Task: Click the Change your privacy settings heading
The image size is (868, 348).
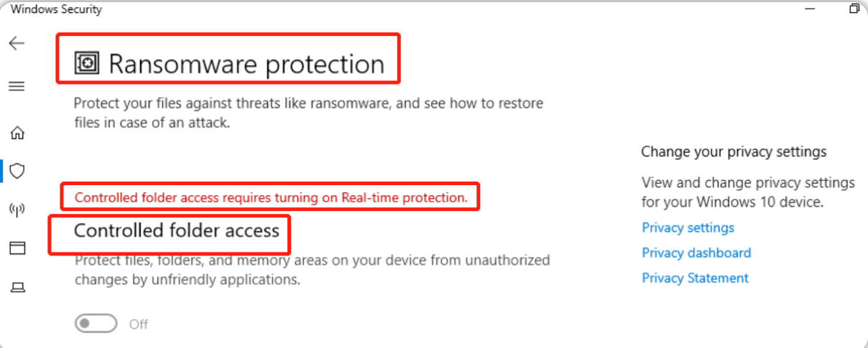Action: 734,151
